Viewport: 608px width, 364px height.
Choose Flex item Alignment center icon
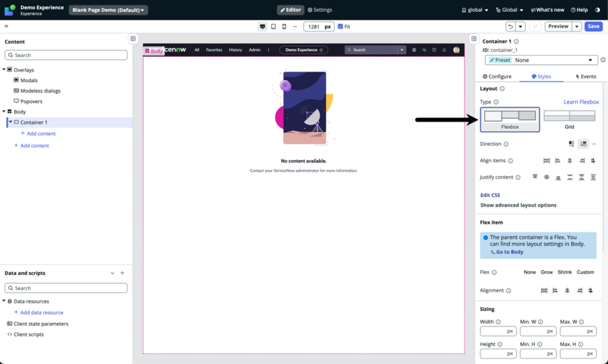point(568,290)
